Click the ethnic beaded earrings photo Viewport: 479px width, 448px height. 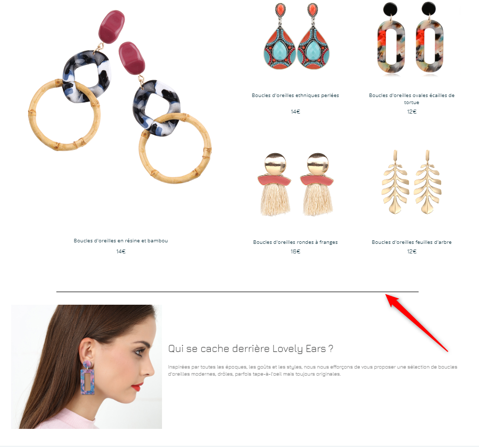pyautogui.click(x=296, y=36)
